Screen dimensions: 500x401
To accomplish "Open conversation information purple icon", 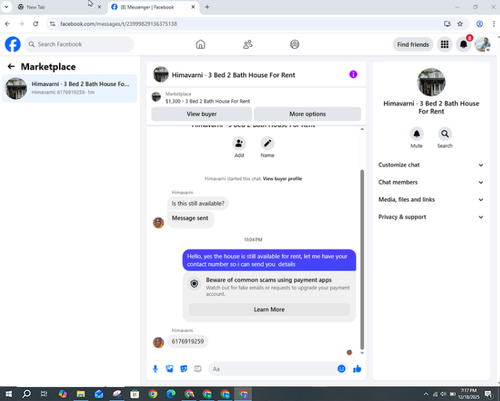I will pyautogui.click(x=353, y=74).
